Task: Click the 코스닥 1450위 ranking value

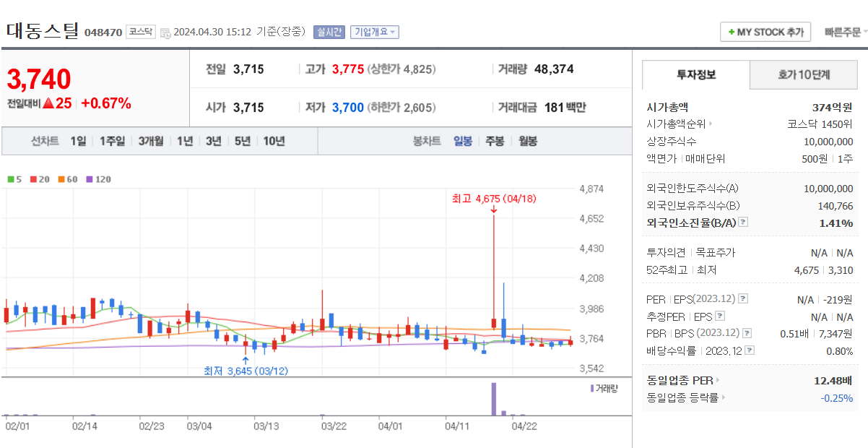Action: pos(820,124)
